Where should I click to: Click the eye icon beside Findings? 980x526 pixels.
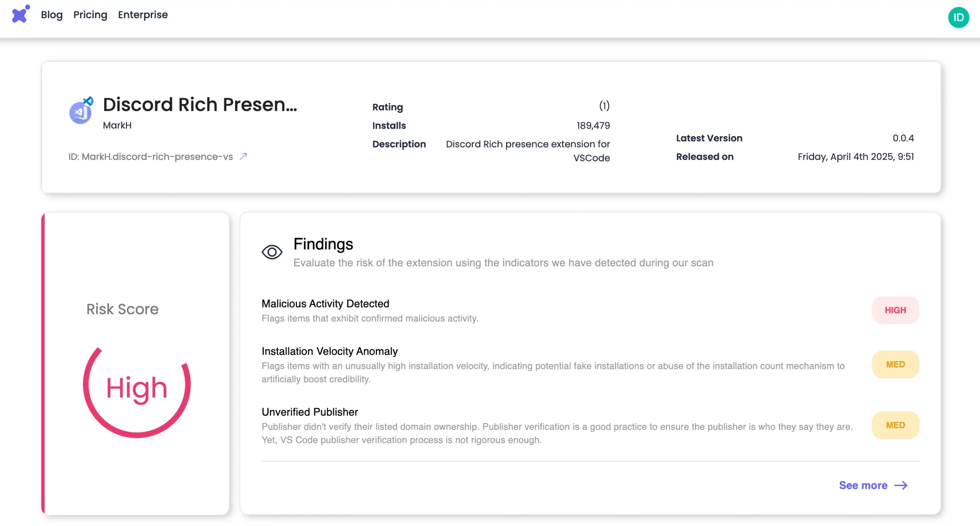pyautogui.click(x=272, y=252)
